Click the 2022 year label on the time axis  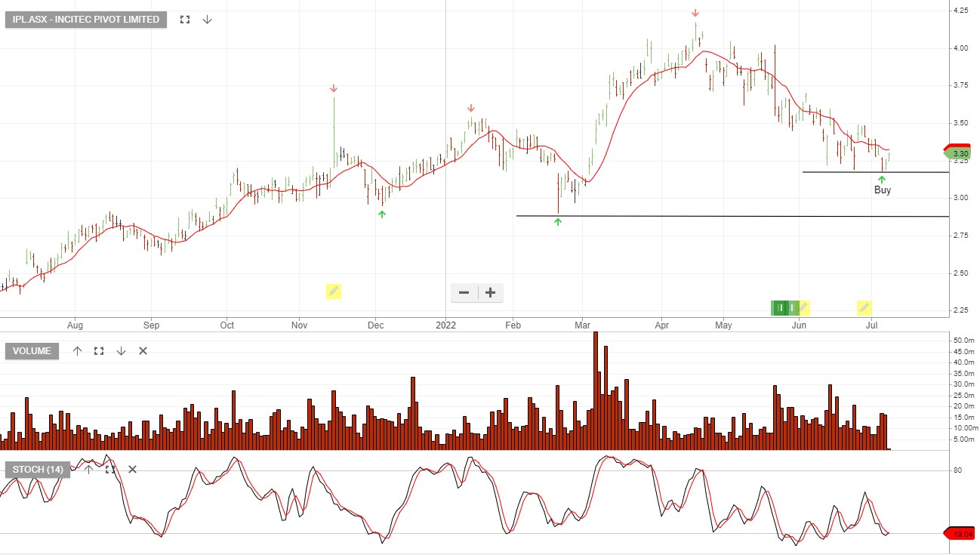[x=446, y=325]
